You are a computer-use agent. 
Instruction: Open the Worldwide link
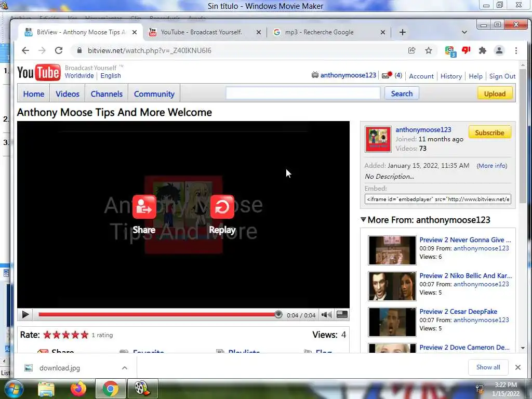[x=79, y=76]
